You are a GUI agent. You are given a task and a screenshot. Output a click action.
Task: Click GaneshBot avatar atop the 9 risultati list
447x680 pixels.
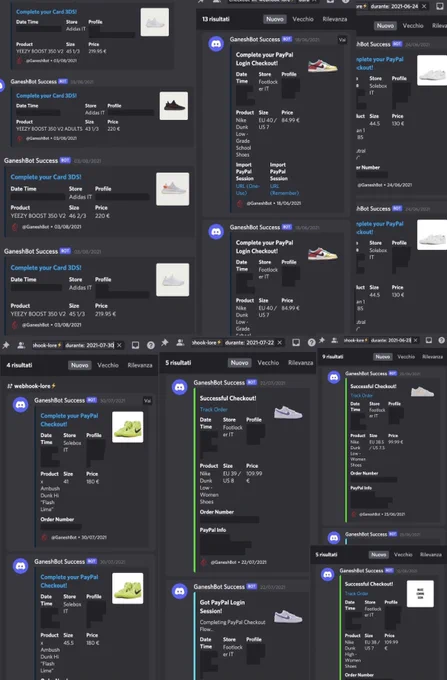pos(334,377)
